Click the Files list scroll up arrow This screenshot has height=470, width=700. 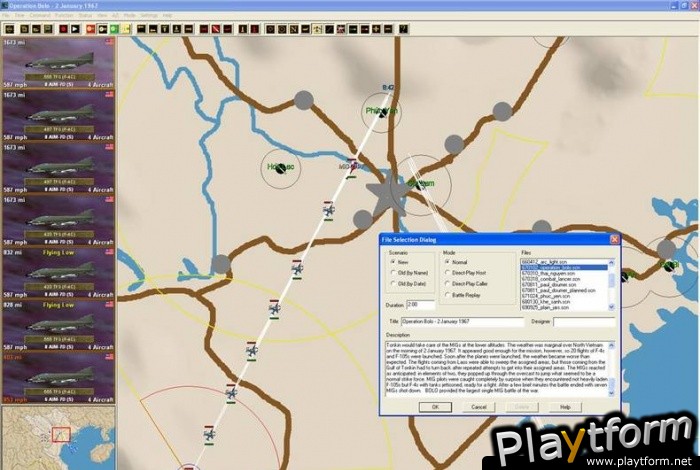coord(611,262)
